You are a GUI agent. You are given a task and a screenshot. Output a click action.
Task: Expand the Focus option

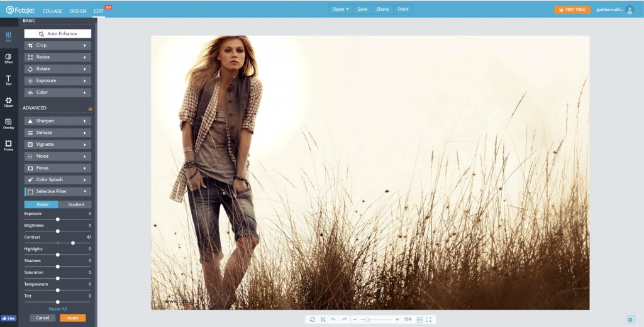point(57,168)
